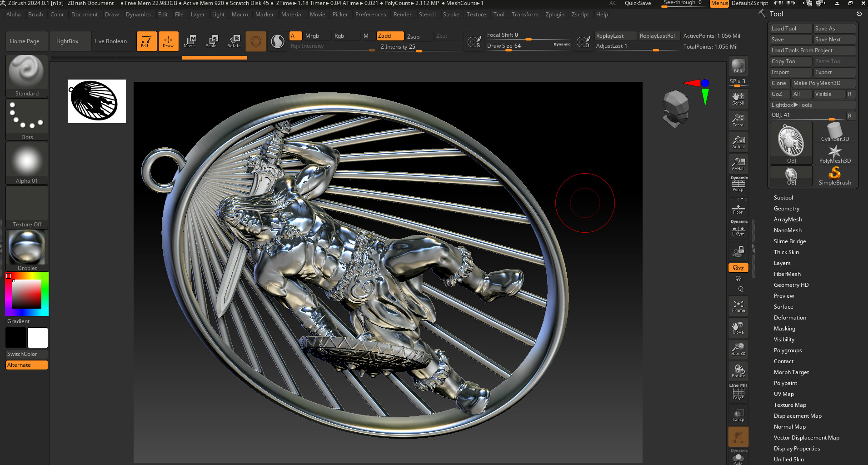This screenshot has width=868, height=465.
Task: Expand the UV Map section
Action: click(784, 394)
